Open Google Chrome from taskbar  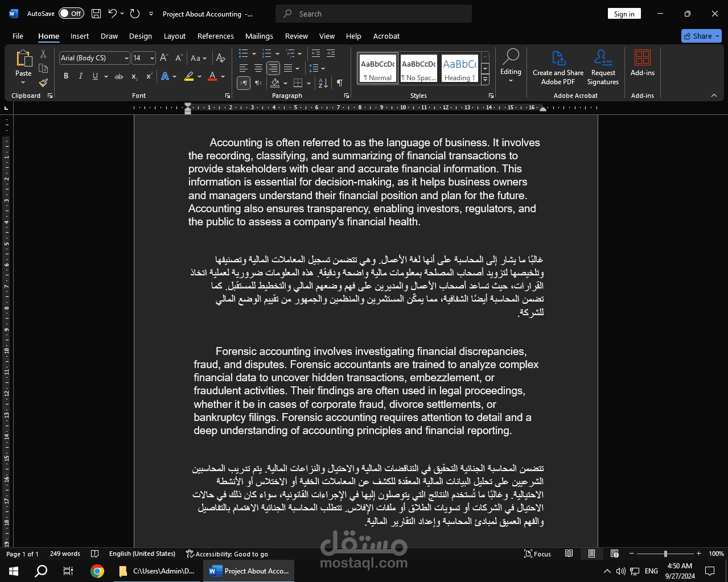pyautogui.click(x=97, y=571)
